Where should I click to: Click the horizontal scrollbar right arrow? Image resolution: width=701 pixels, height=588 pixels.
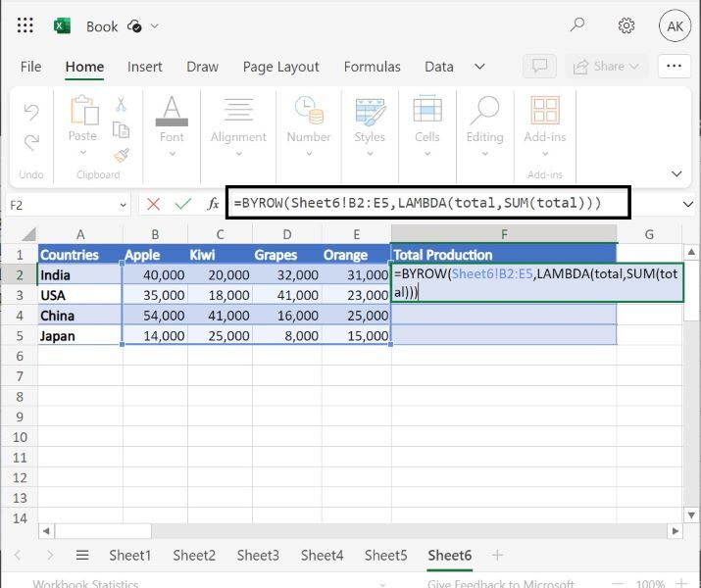point(674,530)
